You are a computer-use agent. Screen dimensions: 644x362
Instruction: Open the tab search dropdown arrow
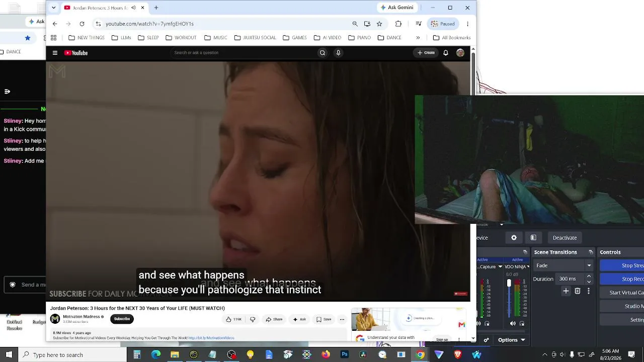pyautogui.click(x=54, y=8)
